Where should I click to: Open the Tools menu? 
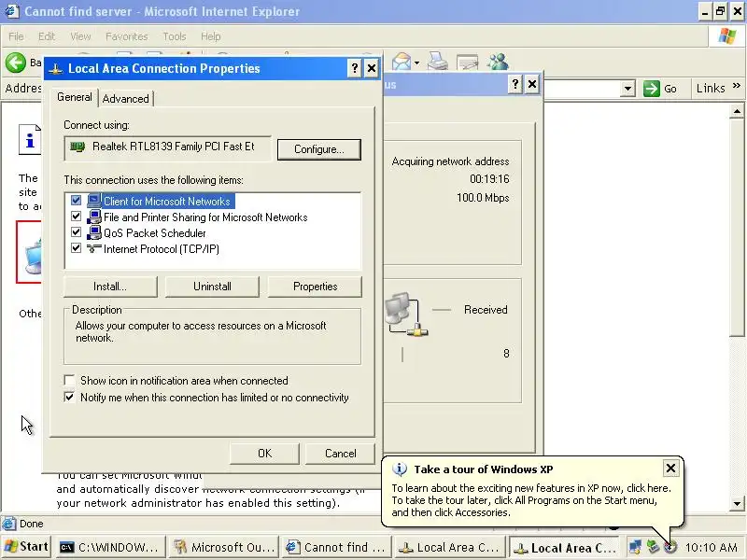coord(175,36)
